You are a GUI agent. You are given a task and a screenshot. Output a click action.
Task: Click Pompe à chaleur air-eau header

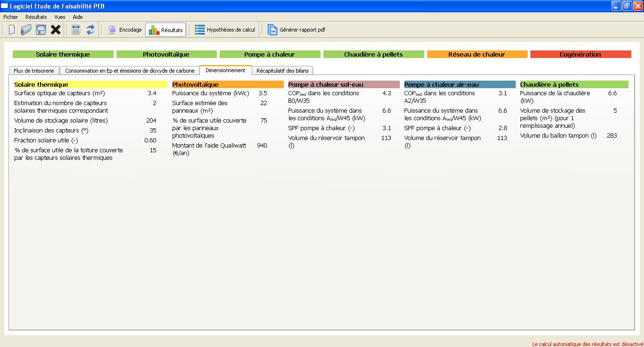(460, 84)
